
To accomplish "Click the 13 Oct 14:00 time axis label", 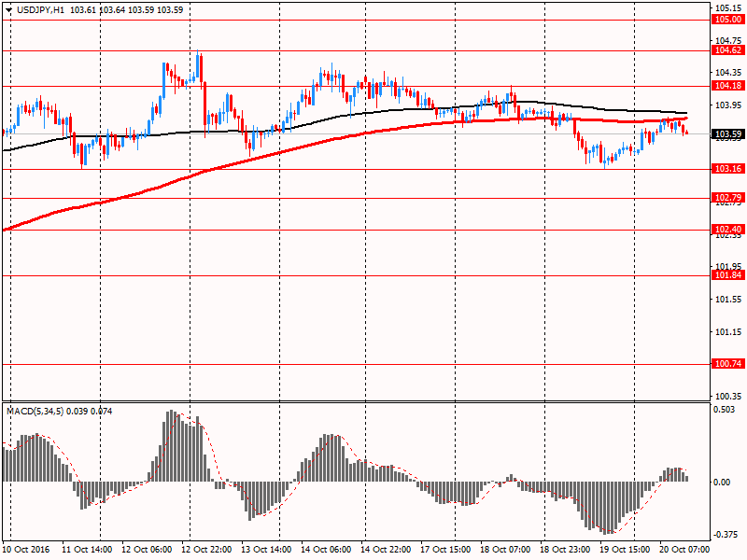I will 266,550.
